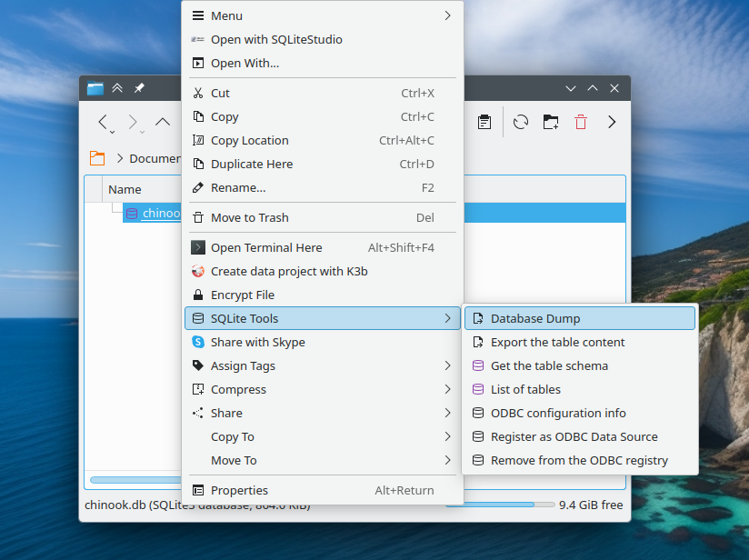This screenshot has height=560, width=749.
Task: Click the terminal icon beside Open Terminal Here
Action: [x=198, y=247]
